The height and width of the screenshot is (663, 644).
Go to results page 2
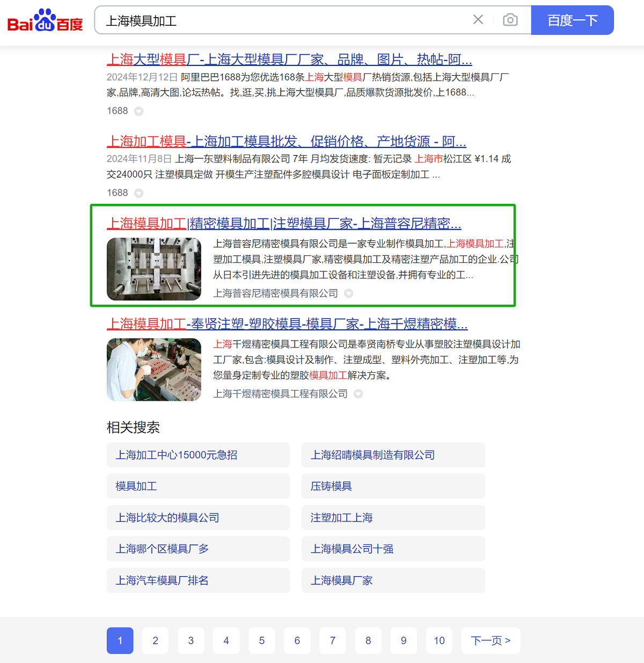[x=156, y=640]
